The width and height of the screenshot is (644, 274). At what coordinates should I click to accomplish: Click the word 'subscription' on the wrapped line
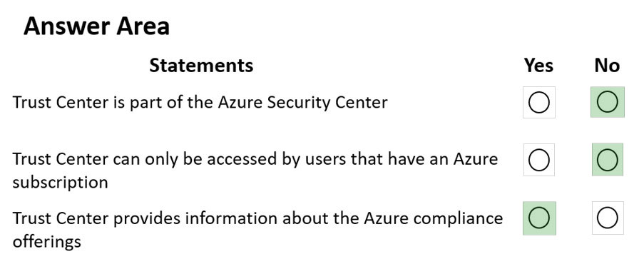[60, 182]
